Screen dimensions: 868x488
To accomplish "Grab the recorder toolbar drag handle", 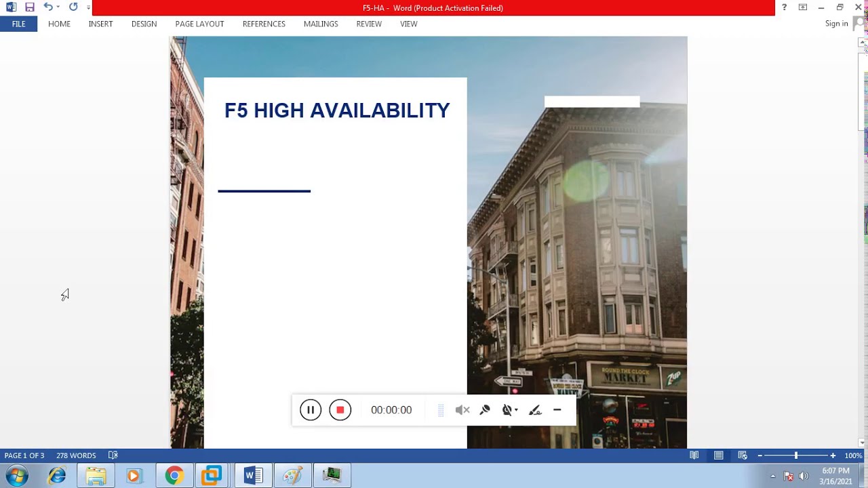I will coord(441,410).
